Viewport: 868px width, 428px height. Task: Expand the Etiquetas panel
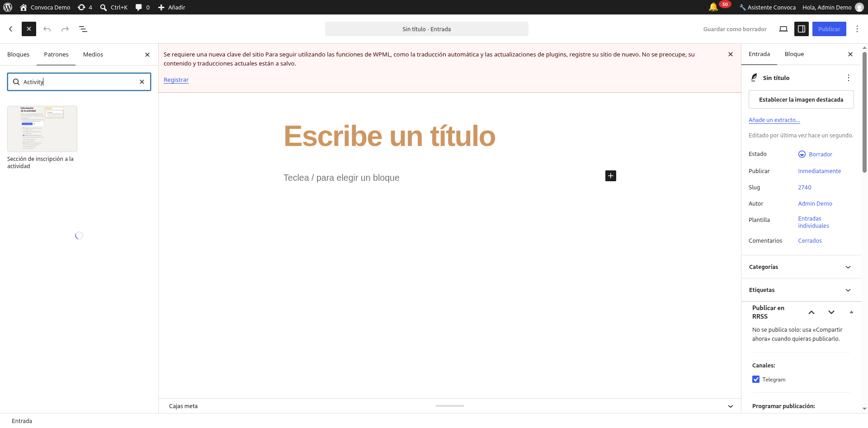click(801, 290)
